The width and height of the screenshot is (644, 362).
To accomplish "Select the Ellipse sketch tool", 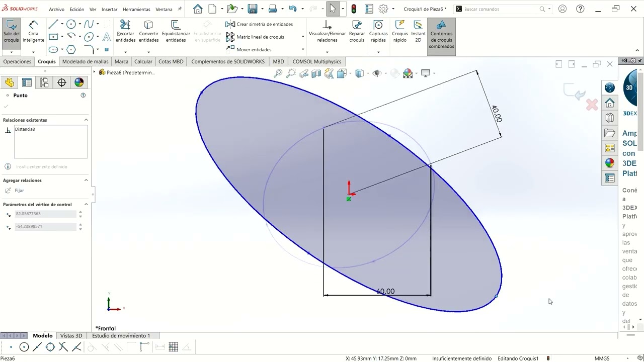I will 89,37.
